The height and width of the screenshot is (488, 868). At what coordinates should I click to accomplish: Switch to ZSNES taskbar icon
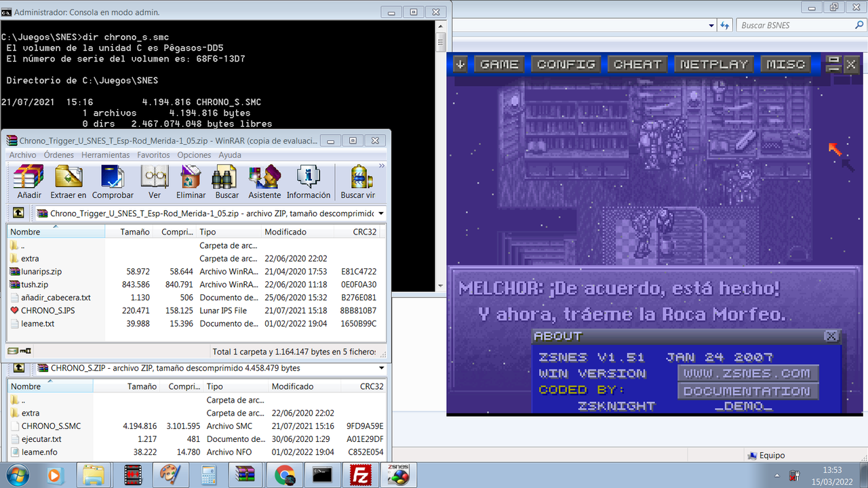click(398, 476)
